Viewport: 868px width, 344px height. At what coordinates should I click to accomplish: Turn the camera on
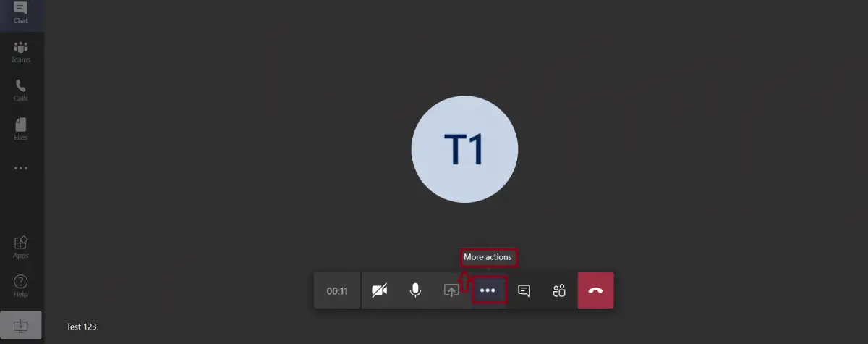tap(379, 290)
